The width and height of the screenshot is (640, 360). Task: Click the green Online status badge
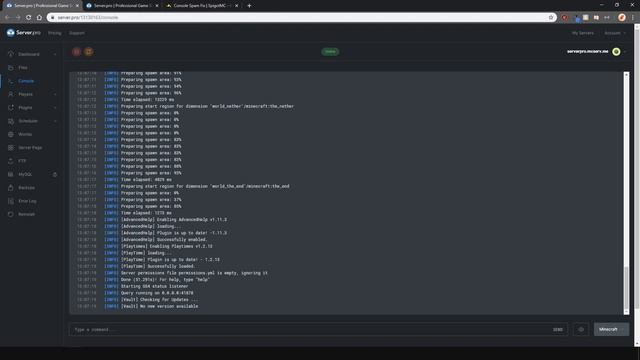(330, 52)
